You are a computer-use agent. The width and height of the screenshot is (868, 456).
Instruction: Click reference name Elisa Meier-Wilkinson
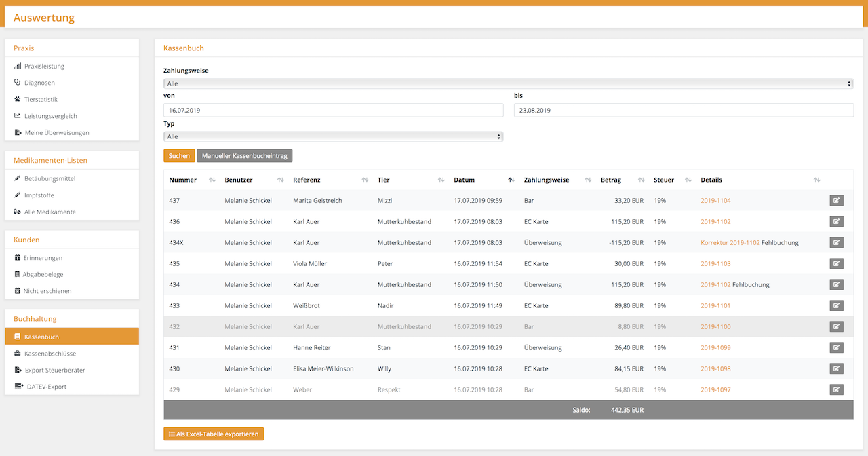tap(323, 369)
